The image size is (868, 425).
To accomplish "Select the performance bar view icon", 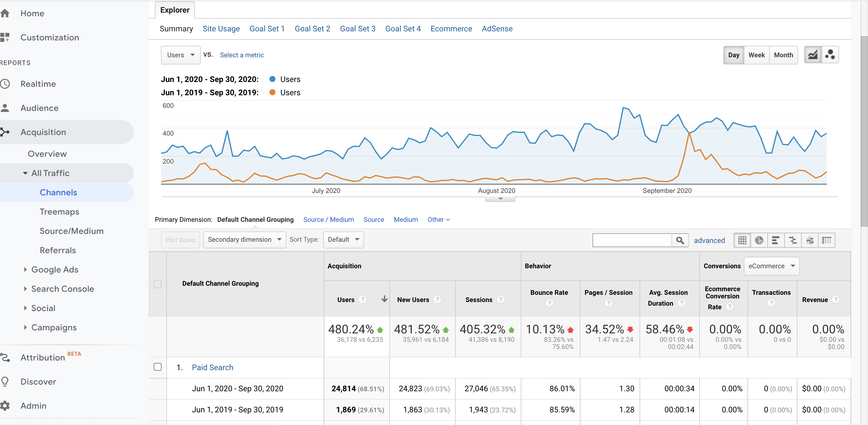I will tap(776, 240).
